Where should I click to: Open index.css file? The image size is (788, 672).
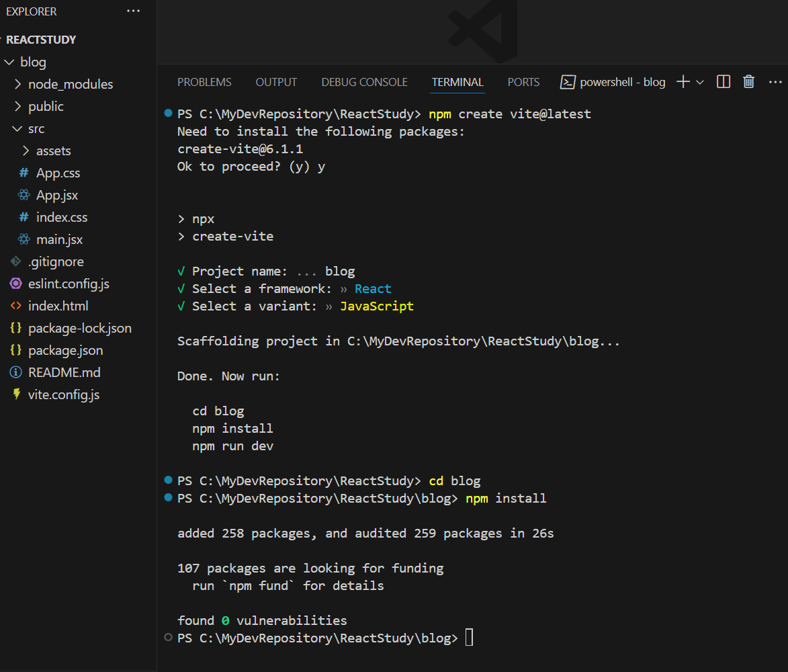(62, 217)
